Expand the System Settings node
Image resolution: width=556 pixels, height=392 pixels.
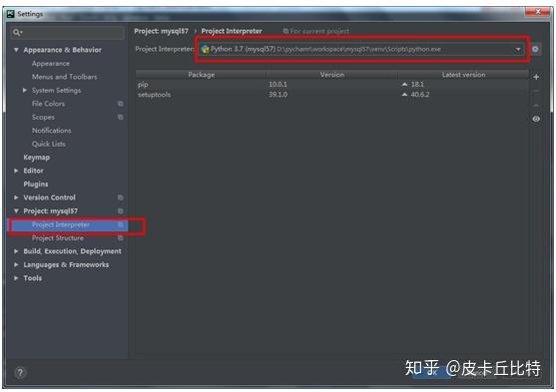25,91
